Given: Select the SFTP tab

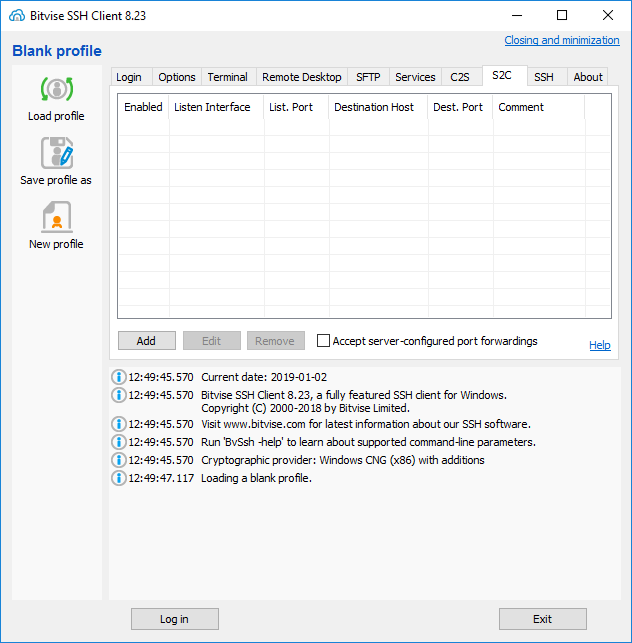Looking at the screenshot, I should click(368, 77).
